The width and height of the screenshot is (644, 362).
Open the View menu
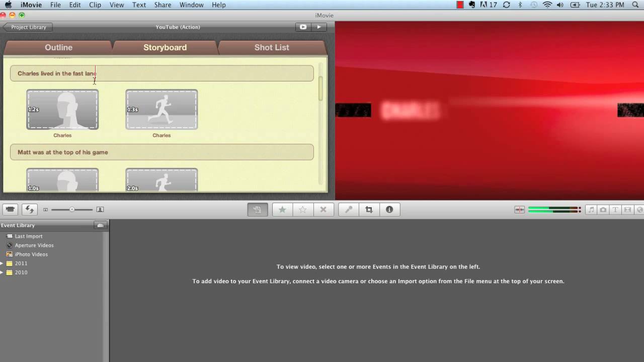pyautogui.click(x=117, y=5)
